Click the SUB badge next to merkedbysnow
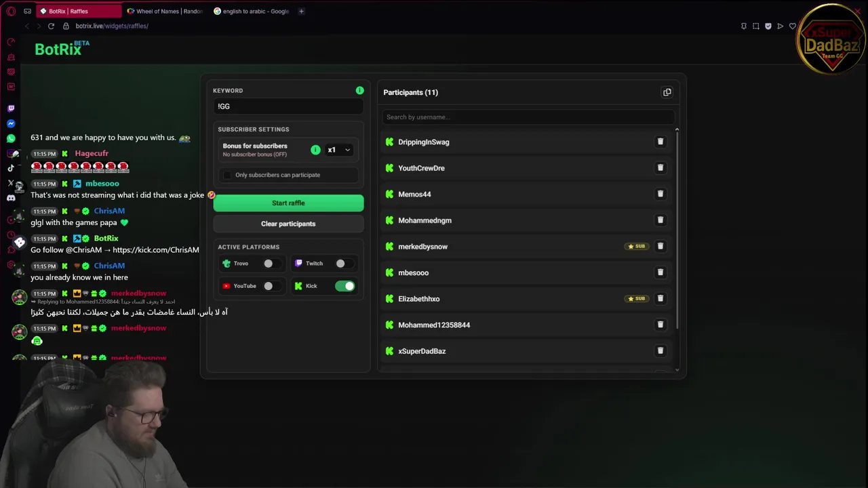868x488 pixels. click(637, 246)
